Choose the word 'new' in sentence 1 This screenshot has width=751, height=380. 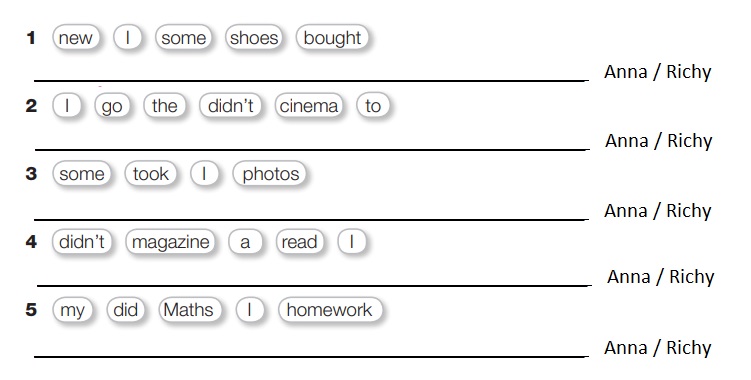(x=76, y=38)
